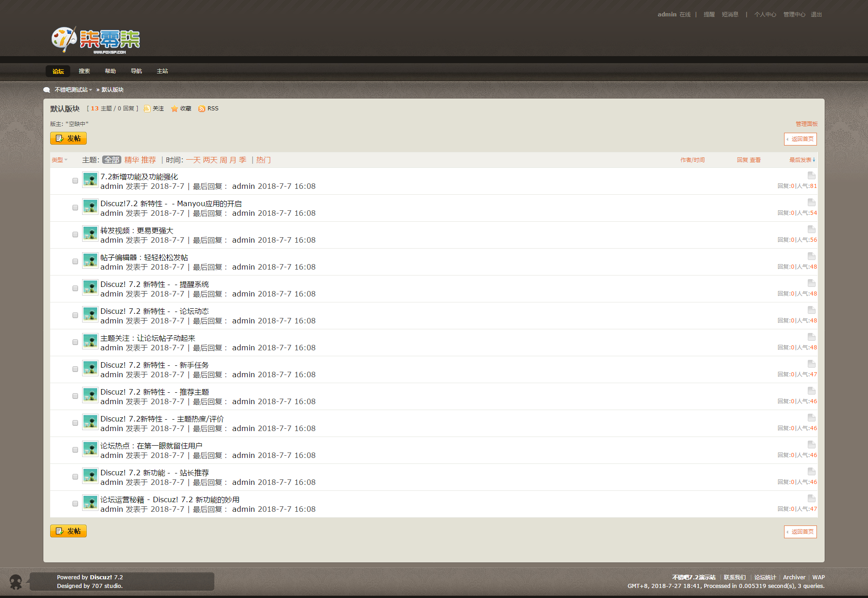868x598 pixels.
Task: Filter threads by 一天 time range
Action: pyautogui.click(x=193, y=160)
